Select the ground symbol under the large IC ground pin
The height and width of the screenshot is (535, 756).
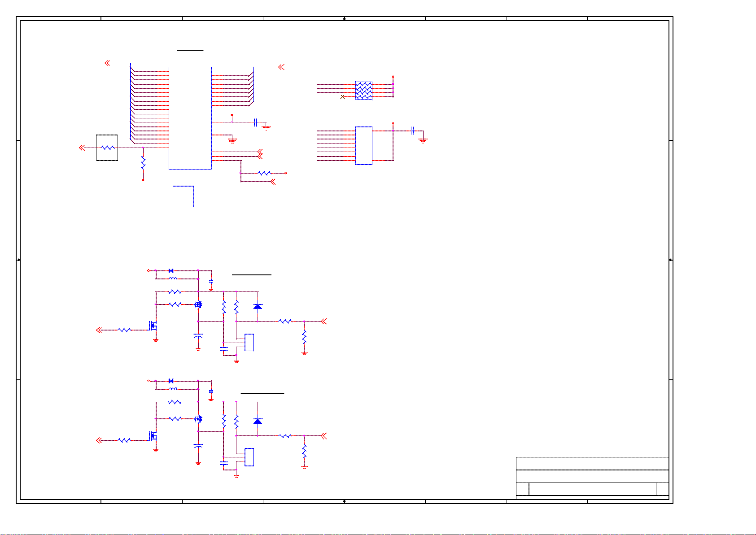[x=232, y=141]
